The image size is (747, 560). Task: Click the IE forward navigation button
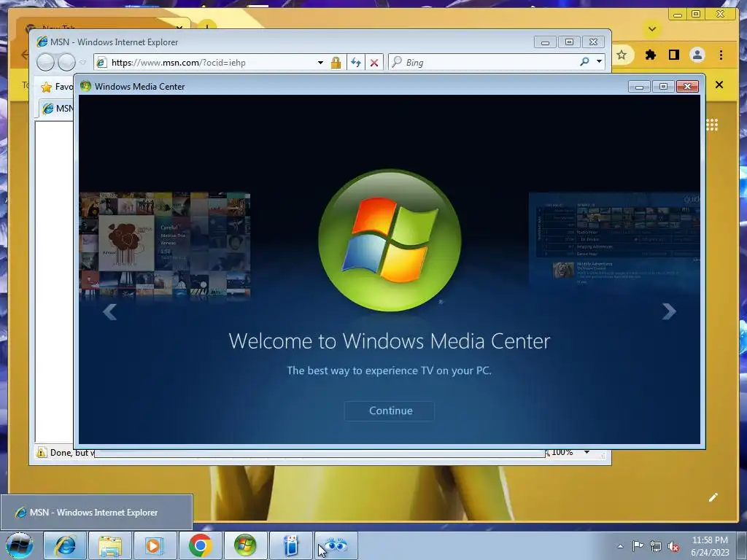(x=66, y=63)
